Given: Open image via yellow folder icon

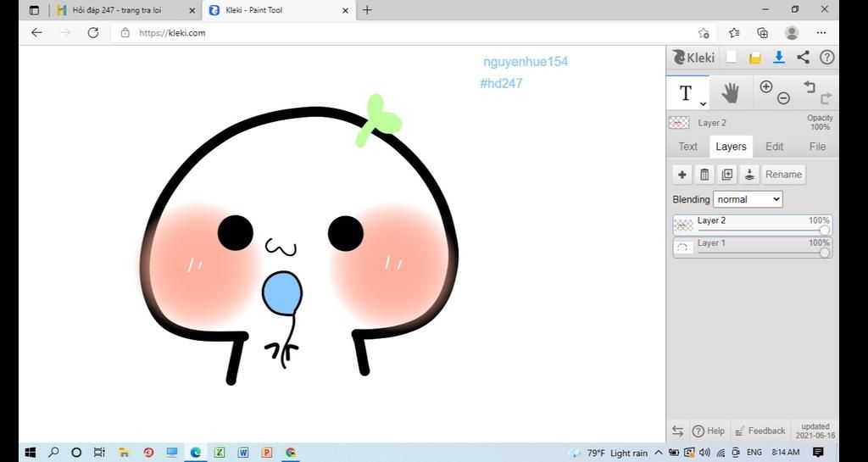Looking at the screenshot, I should [x=755, y=58].
